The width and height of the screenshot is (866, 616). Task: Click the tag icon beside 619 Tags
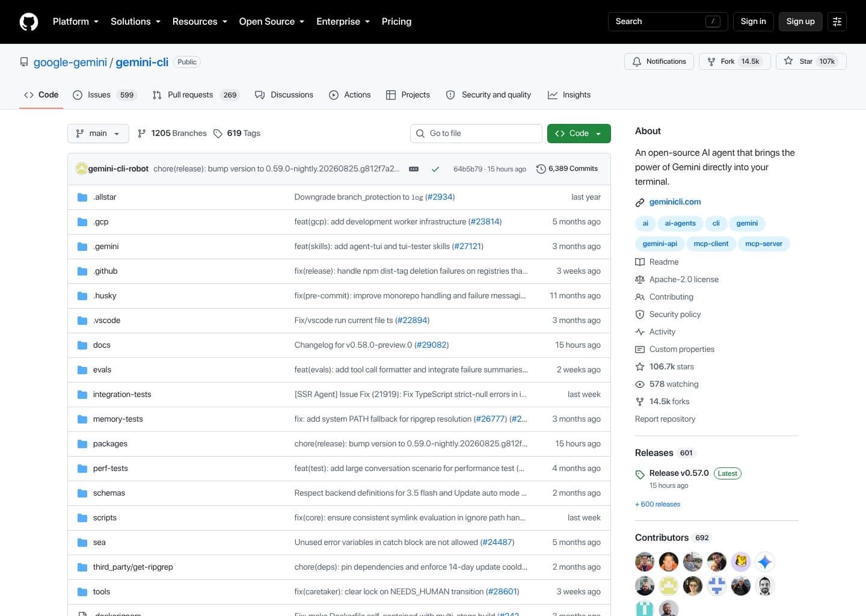[218, 134]
